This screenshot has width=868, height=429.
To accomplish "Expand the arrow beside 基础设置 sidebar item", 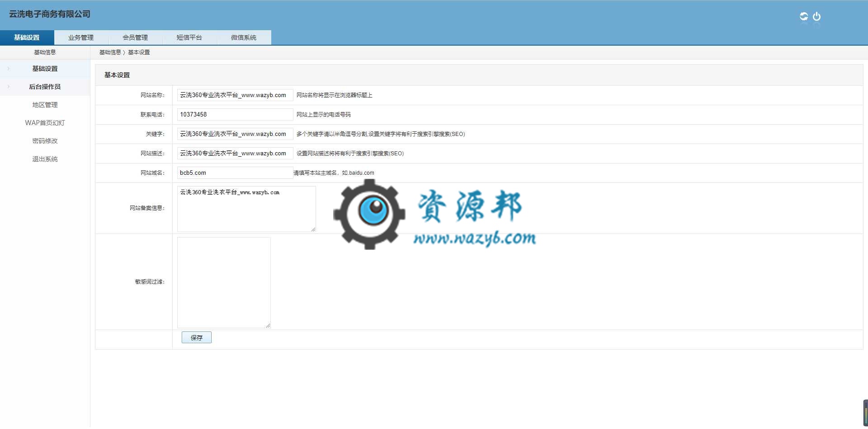I will 8,69.
